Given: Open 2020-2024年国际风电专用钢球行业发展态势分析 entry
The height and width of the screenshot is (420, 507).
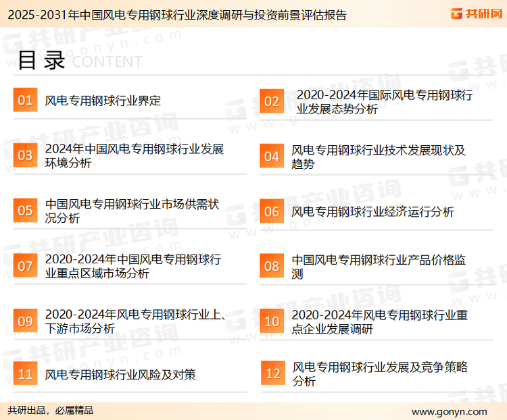Looking at the screenshot, I should pyautogui.click(x=383, y=101).
